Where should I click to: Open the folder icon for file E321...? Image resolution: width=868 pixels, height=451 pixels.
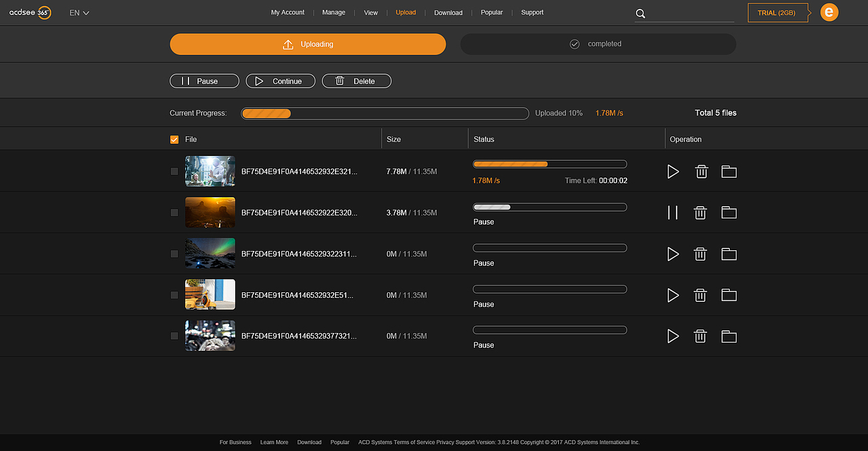pos(729,172)
